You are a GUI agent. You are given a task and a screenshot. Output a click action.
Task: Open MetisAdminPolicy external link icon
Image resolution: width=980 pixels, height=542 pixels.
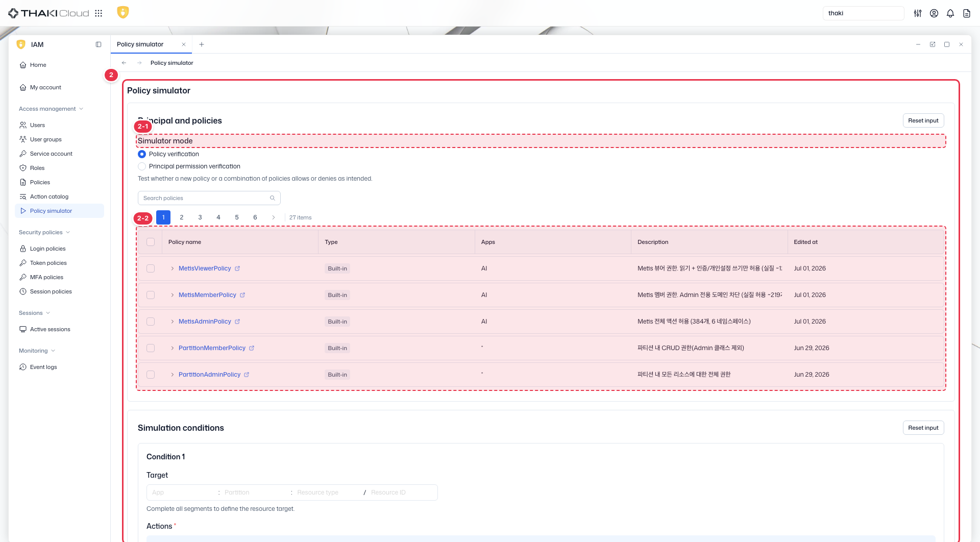click(x=237, y=322)
